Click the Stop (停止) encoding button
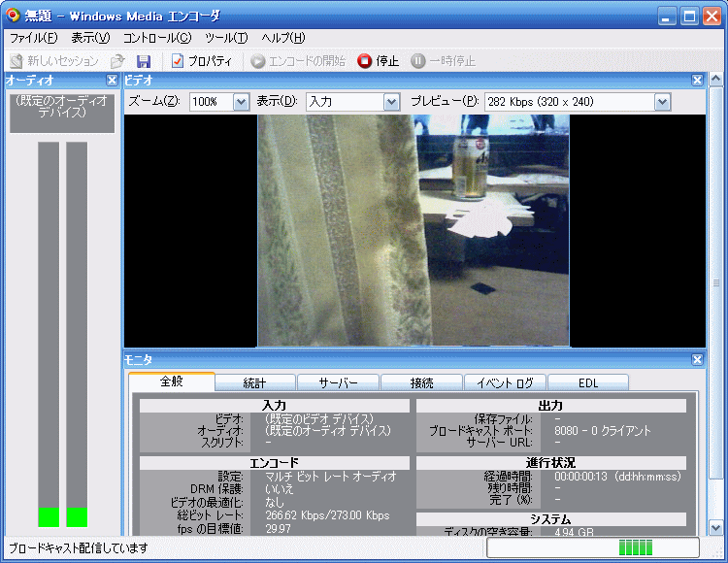Screen dimensions: 728x563 click(378, 61)
